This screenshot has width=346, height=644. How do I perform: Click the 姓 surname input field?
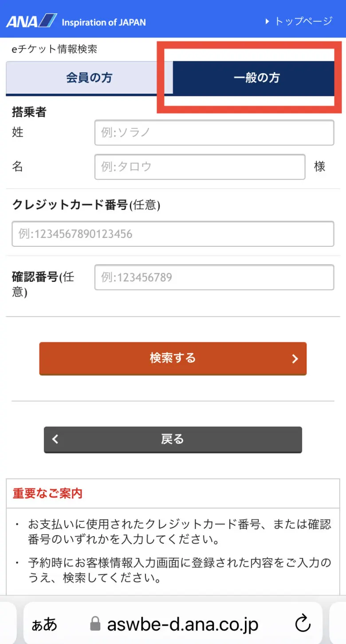(x=214, y=133)
